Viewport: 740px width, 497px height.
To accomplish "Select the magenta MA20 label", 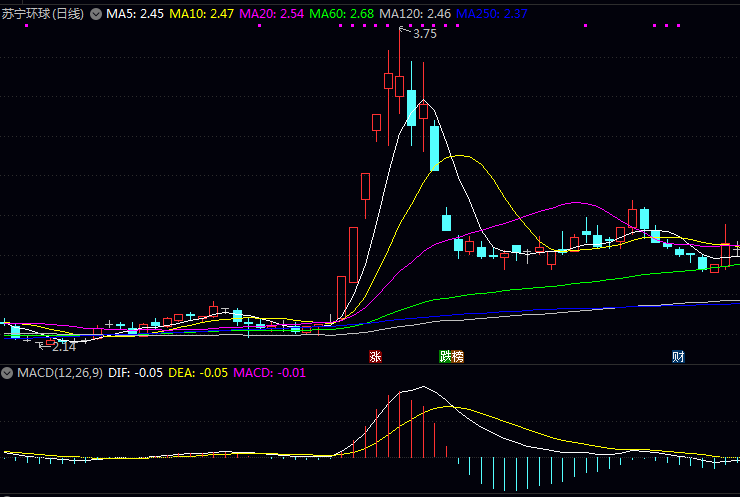I will coord(271,14).
